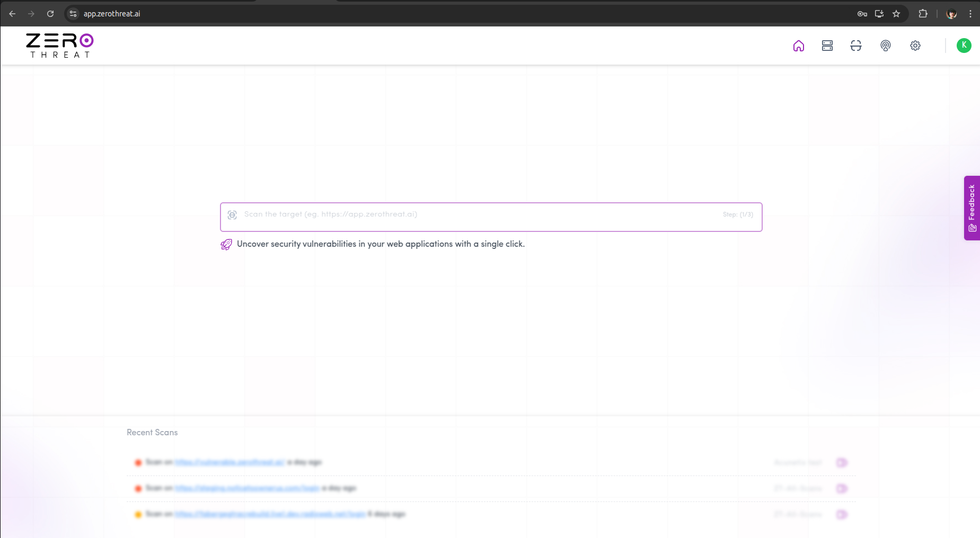This screenshot has width=980, height=538.
Task: Click the install app icon in the address bar
Action: (x=879, y=14)
